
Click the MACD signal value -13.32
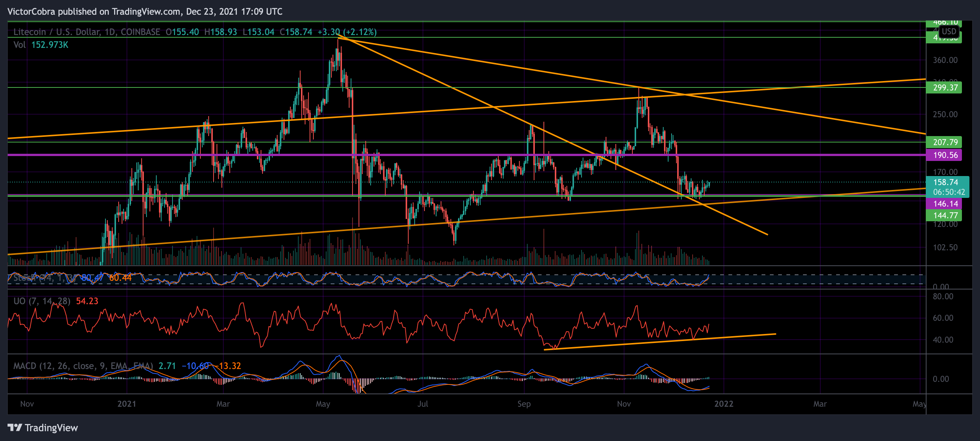(227, 366)
